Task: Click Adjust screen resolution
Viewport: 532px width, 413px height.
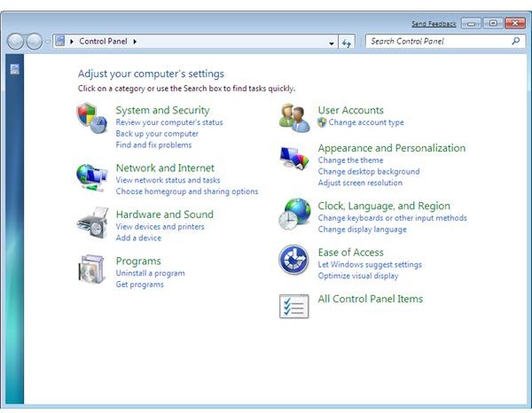Action: coord(360,183)
